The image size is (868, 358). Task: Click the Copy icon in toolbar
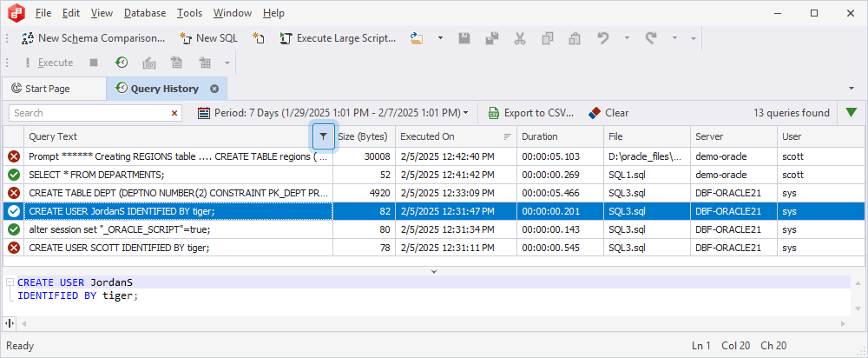tap(548, 38)
